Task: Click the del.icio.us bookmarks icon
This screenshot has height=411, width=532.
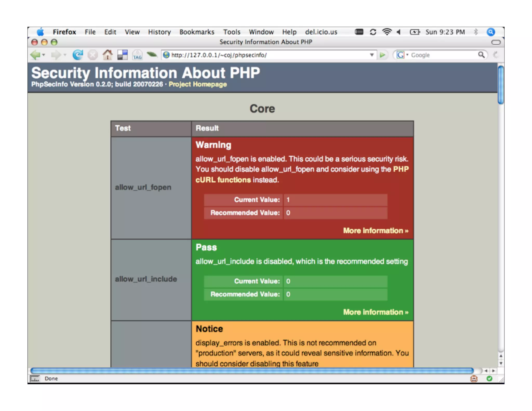Action: point(122,55)
